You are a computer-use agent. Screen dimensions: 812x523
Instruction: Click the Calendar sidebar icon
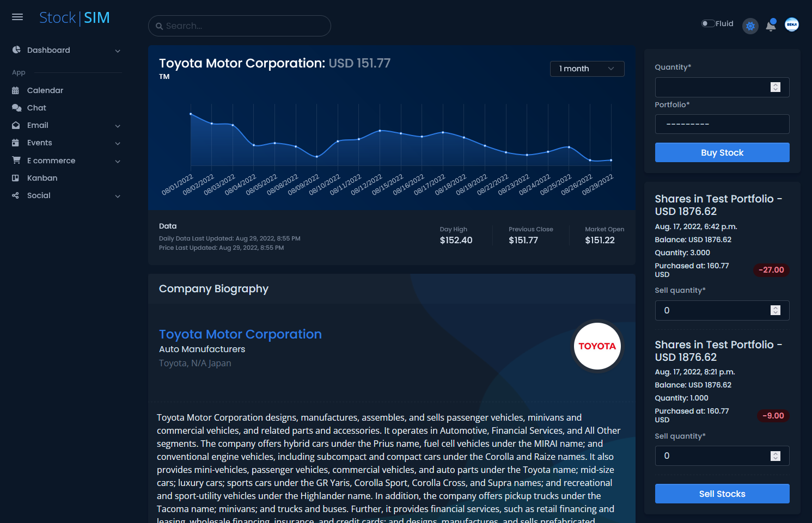[x=15, y=90]
